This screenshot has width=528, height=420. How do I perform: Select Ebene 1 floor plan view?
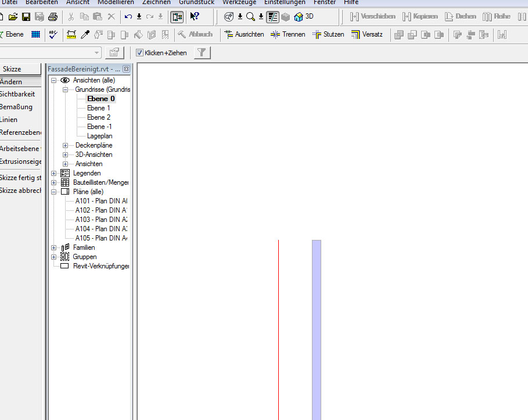(98, 108)
